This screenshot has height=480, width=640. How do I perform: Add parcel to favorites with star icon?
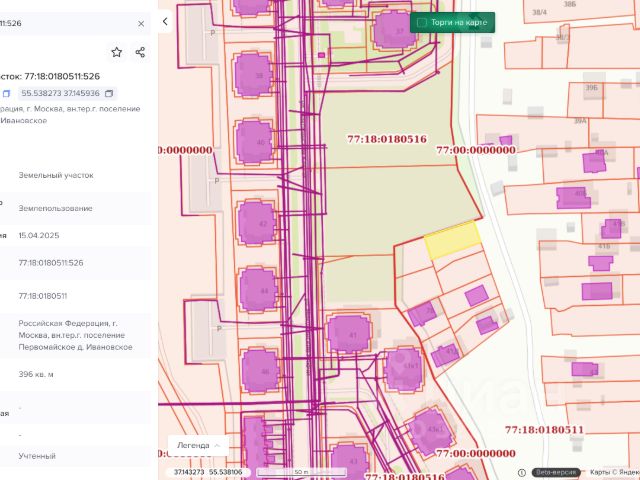tap(117, 52)
